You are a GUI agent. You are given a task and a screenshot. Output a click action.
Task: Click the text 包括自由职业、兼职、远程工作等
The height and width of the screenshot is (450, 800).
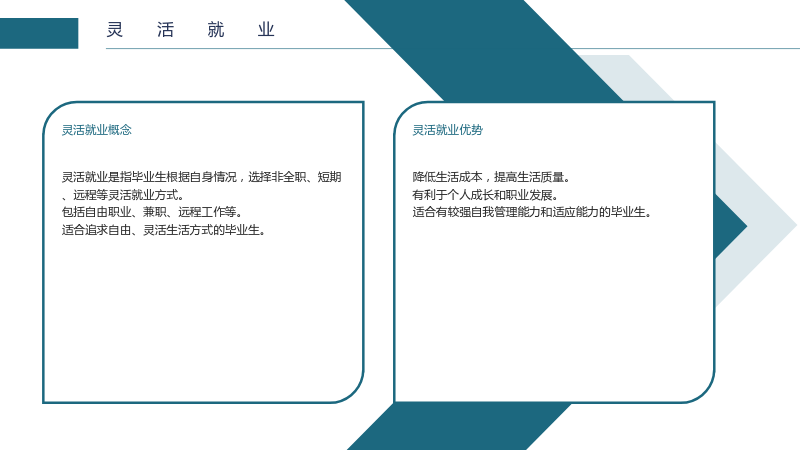point(152,212)
